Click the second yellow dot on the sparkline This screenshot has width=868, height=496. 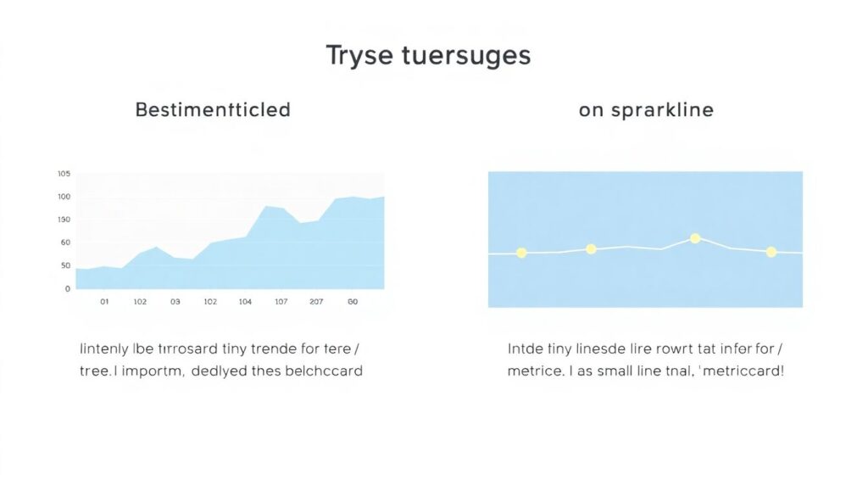(591, 249)
